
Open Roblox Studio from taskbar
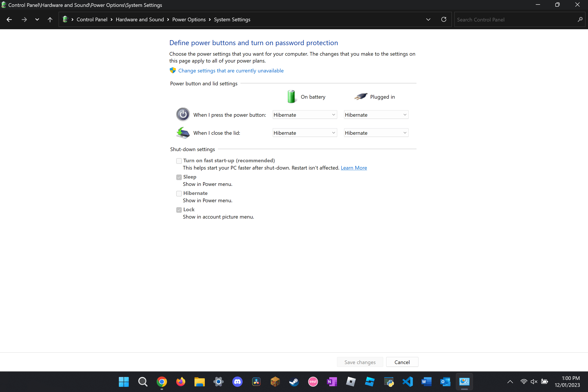370,382
